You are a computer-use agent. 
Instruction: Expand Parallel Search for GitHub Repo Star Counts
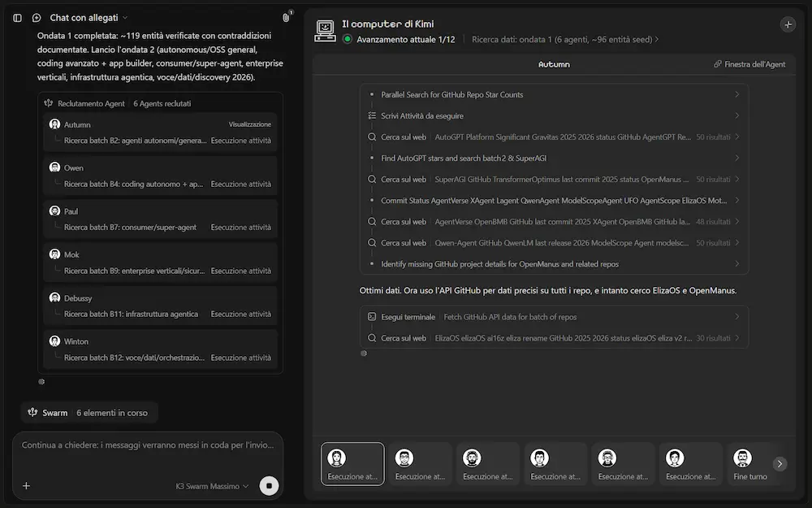554,94
